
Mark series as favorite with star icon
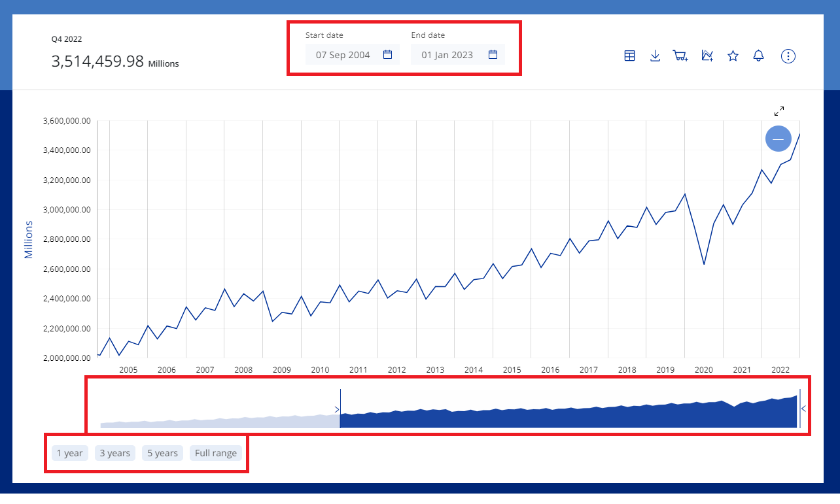click(733, 56)
